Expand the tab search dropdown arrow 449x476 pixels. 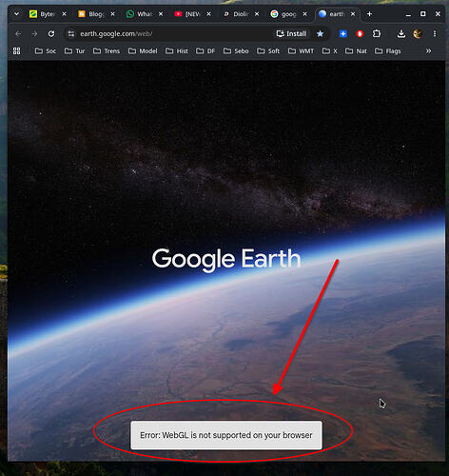tap(16, 14)
